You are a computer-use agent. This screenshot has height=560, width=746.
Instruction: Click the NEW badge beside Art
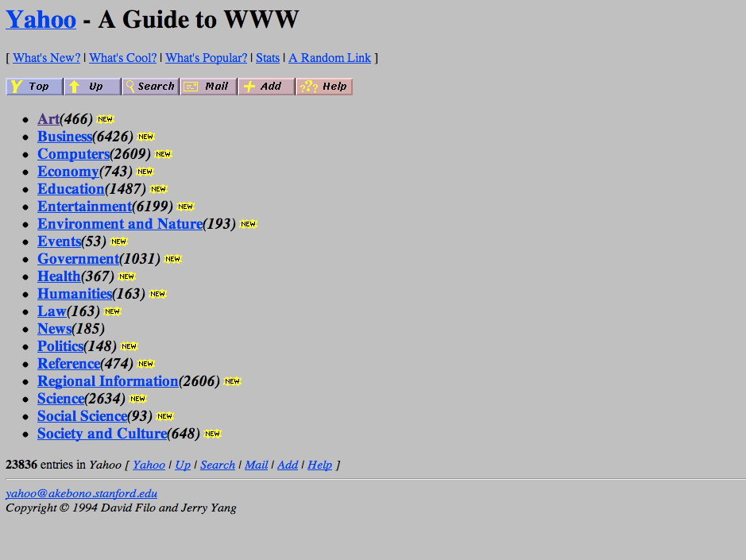pyautogui.click(x=105, y=119)
